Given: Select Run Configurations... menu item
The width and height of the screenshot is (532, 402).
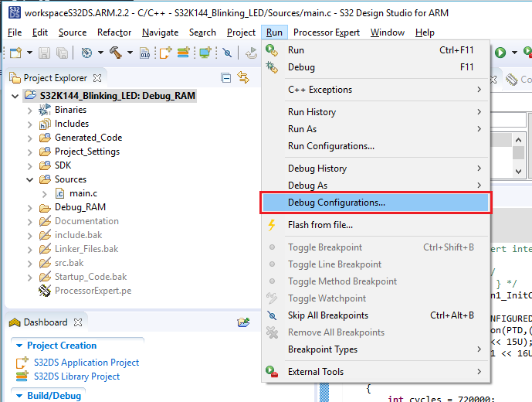Looking at the screenshot, I should coord(375,146).
